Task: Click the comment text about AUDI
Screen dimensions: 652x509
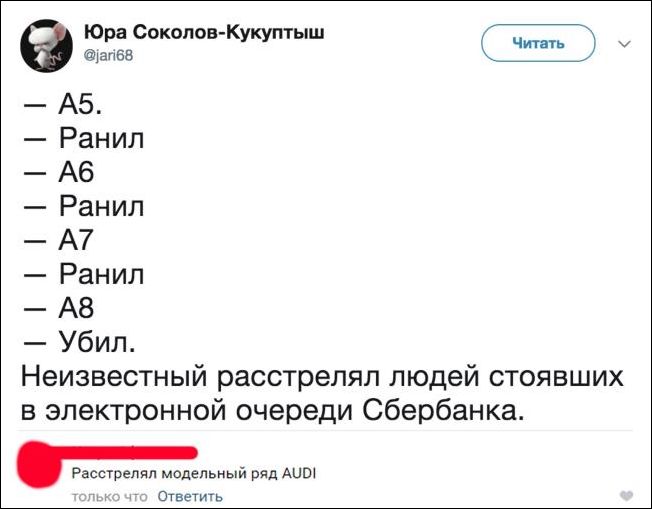Action: (194, 474)
